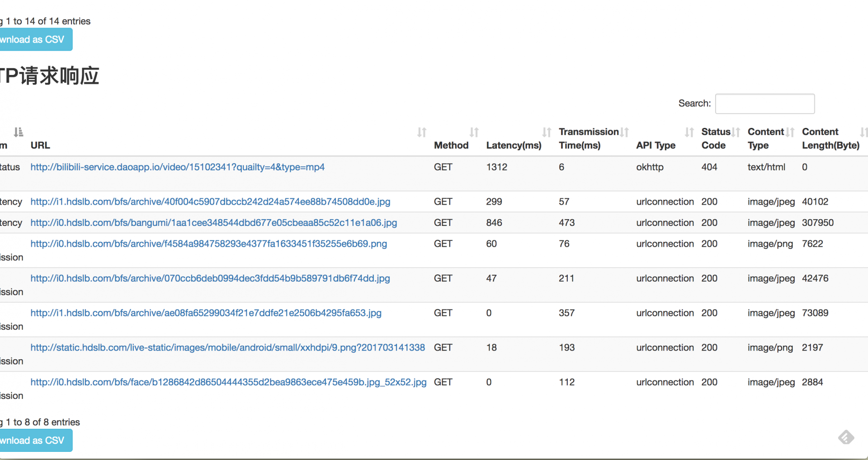Sort by the API Type column sort icon
The height and width of the screenshot is (460, 868).
[x=689, y=132]
